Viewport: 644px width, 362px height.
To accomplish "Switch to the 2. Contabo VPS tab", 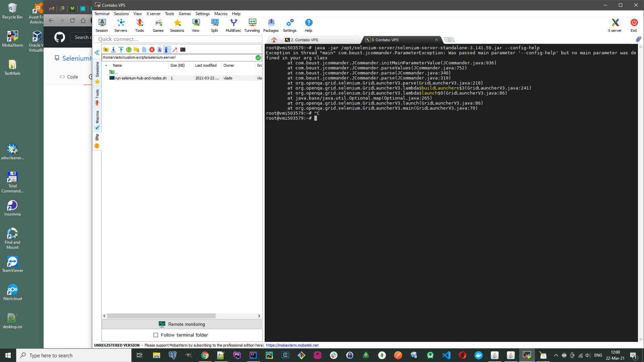I will [x=305, y=40].
